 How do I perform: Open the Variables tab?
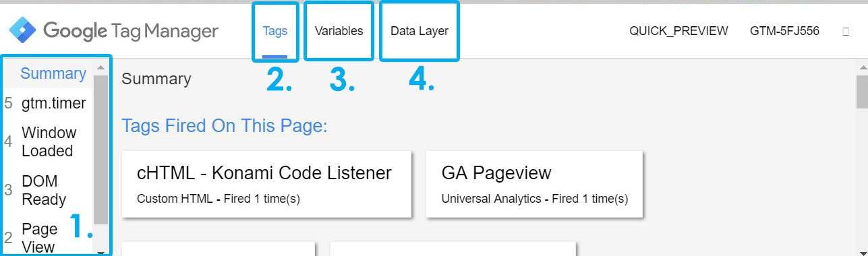[339, 31]
